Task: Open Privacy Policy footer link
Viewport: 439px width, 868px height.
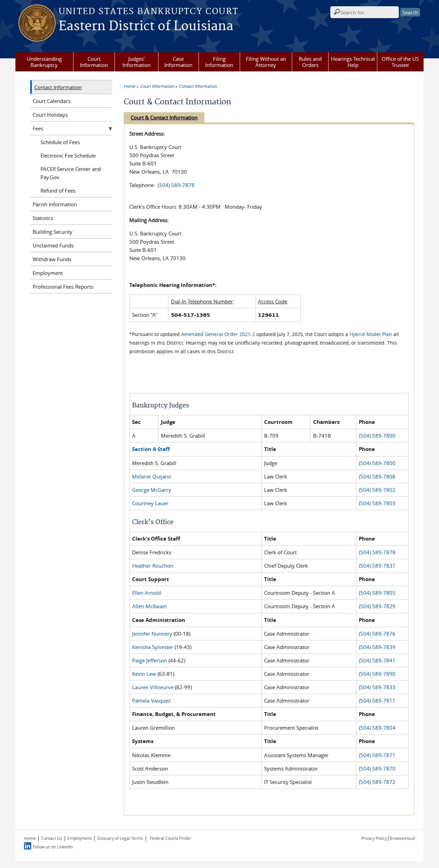Action: coord(374,838)
